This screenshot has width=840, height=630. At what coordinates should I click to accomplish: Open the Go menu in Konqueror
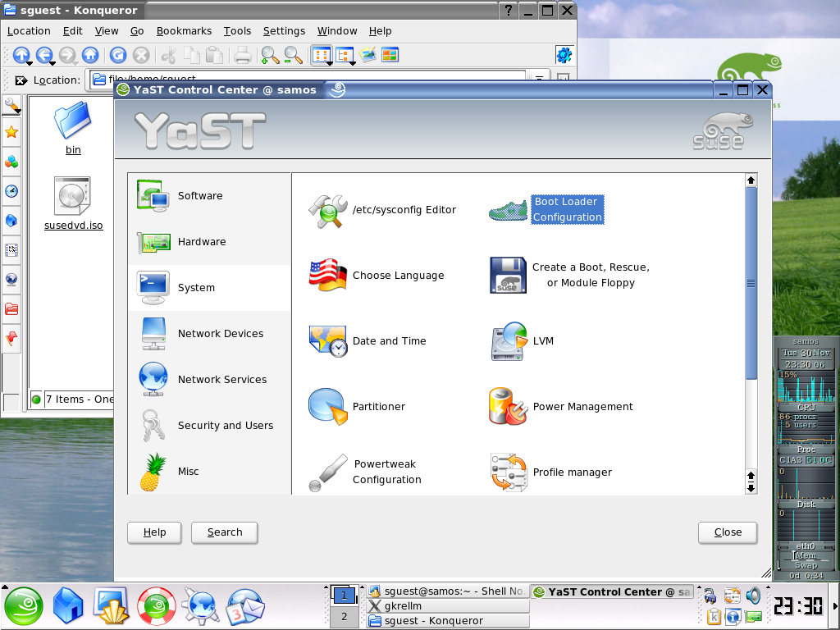[x=137, y=31]
